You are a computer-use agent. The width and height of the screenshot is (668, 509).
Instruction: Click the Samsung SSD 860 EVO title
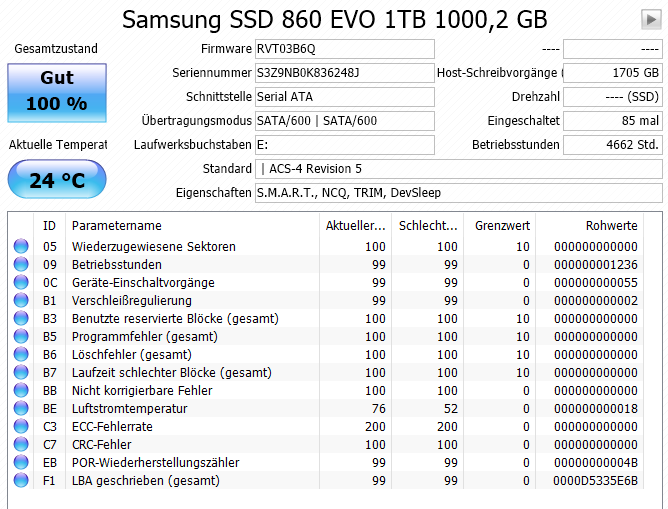click(x=334, y=20)
